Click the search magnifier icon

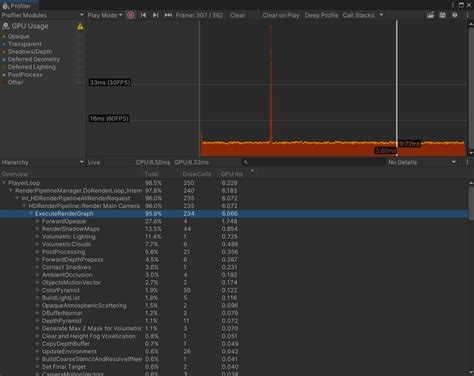tap(246, 162)
